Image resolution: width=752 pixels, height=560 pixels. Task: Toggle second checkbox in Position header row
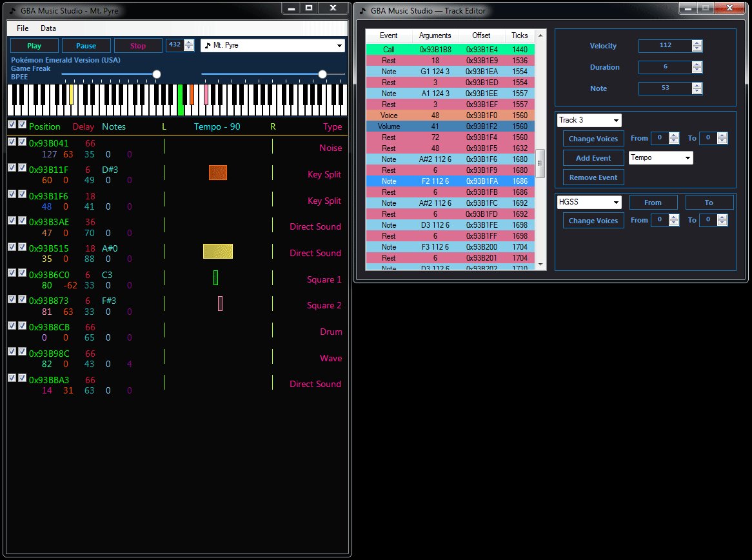(x=22, y=125)
